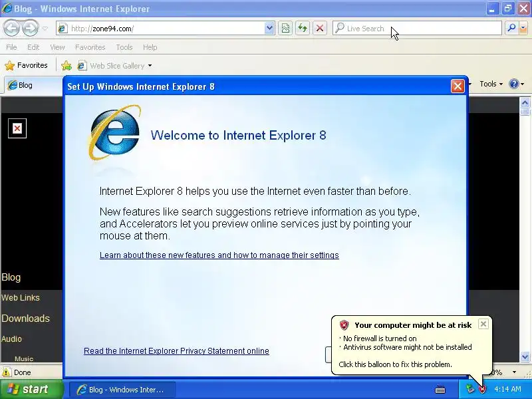Open Learn about these new features link

[219, 255]
